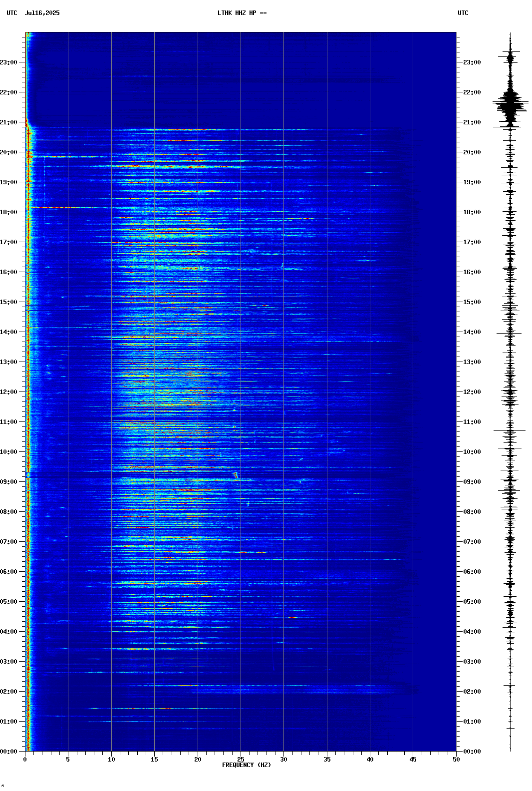Select the station title LTHK HHZ HP --
Screen dimensions: 532x791
point(242,13)
